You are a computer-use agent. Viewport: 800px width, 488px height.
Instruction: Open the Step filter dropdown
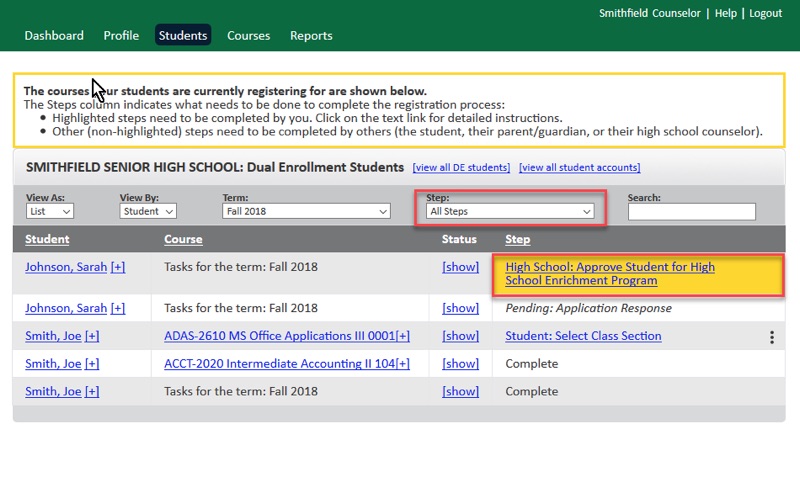(x=510, y=212)
